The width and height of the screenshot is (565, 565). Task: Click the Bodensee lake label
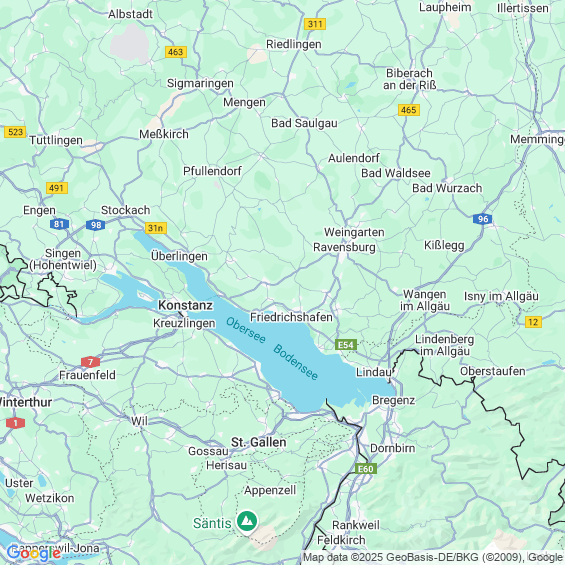(x=295, y=362)
